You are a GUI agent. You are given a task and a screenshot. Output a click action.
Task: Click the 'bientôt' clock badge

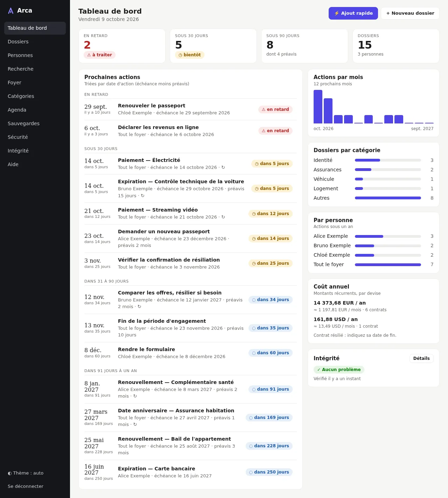[x=190, y=55]
